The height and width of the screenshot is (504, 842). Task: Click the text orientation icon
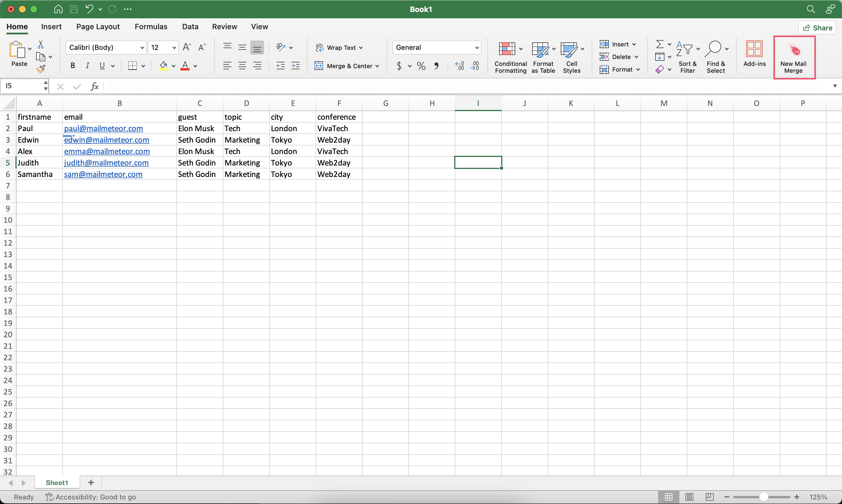(x=281, y=47)
